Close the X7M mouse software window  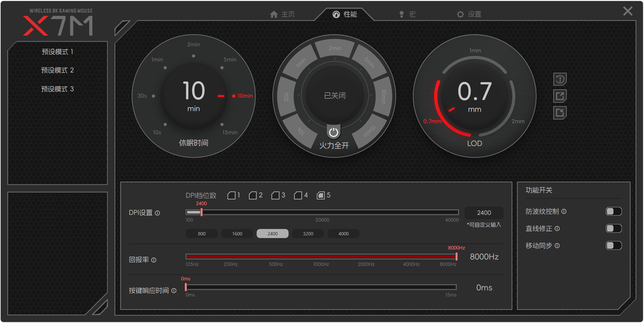(x=628, y=11)
